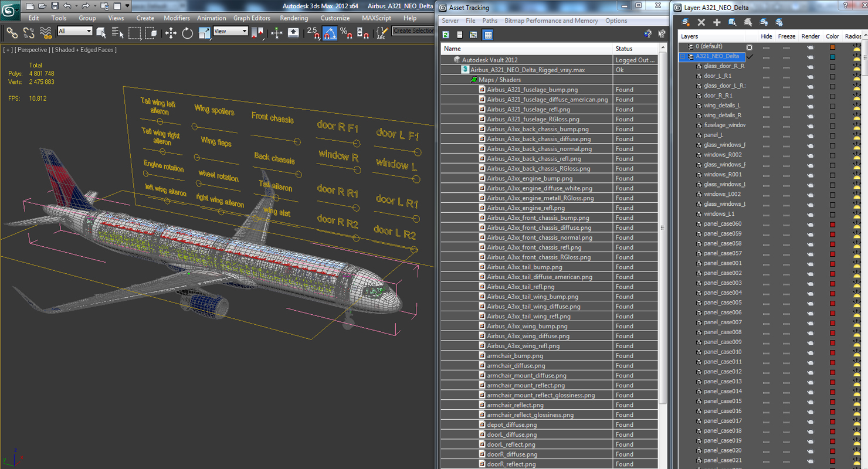868x469 pixels.
Task: Open the Paths menu in Asset Tracking
Action: pos(490,21)
